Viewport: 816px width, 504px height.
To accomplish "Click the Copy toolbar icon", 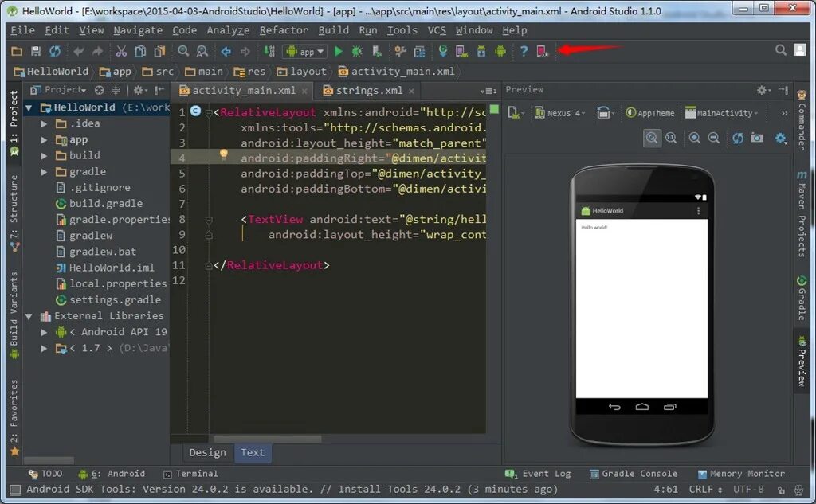I will (140, 51).
